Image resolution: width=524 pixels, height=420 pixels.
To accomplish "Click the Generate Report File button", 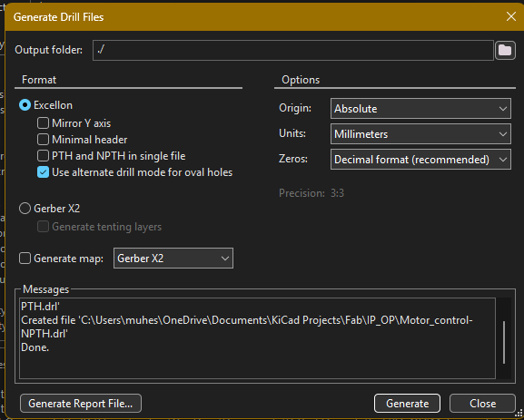I will [x=81, y=404].
